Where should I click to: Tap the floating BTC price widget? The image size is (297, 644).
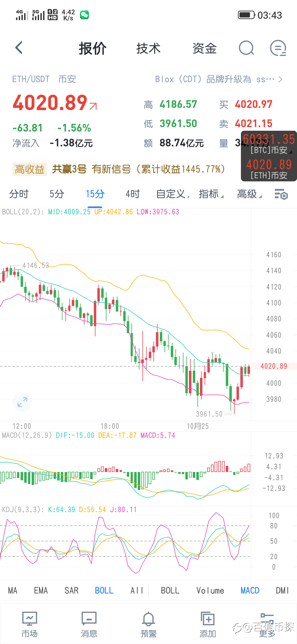269,143
